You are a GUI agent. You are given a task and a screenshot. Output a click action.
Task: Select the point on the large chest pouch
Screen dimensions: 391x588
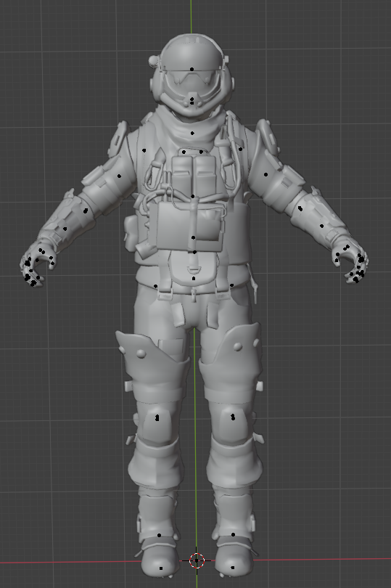click(x=194, y=237)
